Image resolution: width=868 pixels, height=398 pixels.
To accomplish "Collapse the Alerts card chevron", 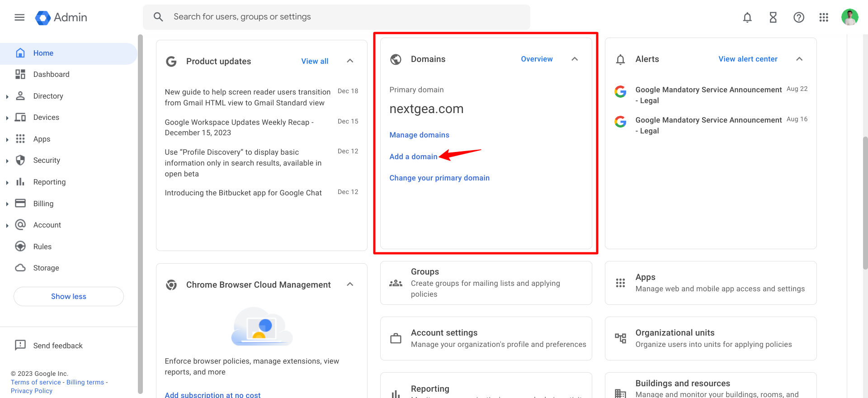I will click(799, 59).
